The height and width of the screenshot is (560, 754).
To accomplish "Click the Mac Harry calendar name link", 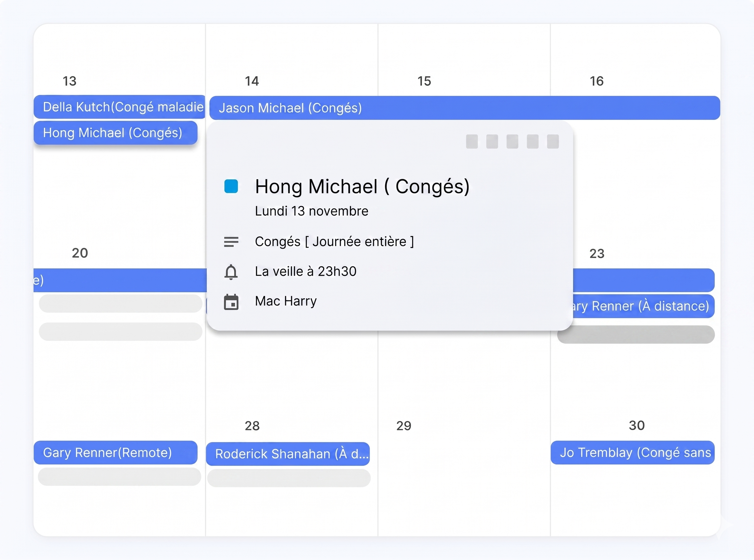I will point(286,301).
